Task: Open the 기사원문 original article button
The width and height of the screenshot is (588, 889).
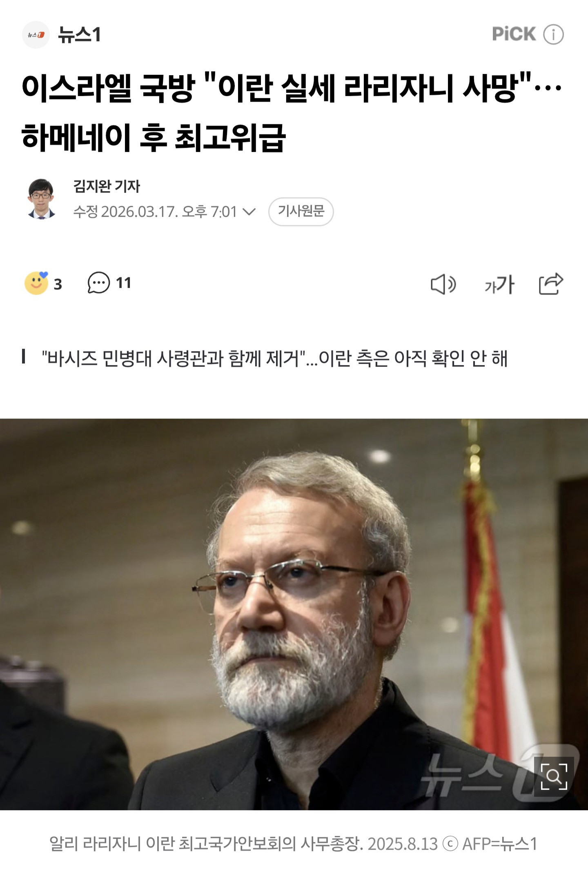Action: coord(301,212)
